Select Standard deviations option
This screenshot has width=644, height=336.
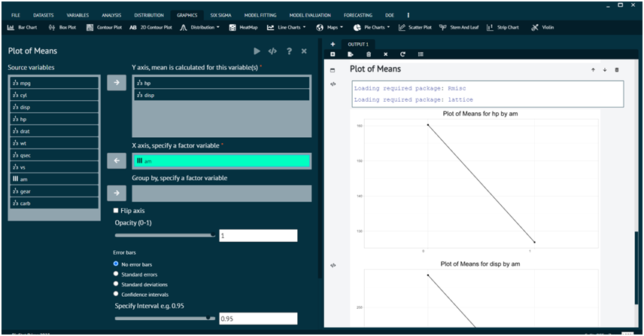pyautogui.click(x=116, y=284)
